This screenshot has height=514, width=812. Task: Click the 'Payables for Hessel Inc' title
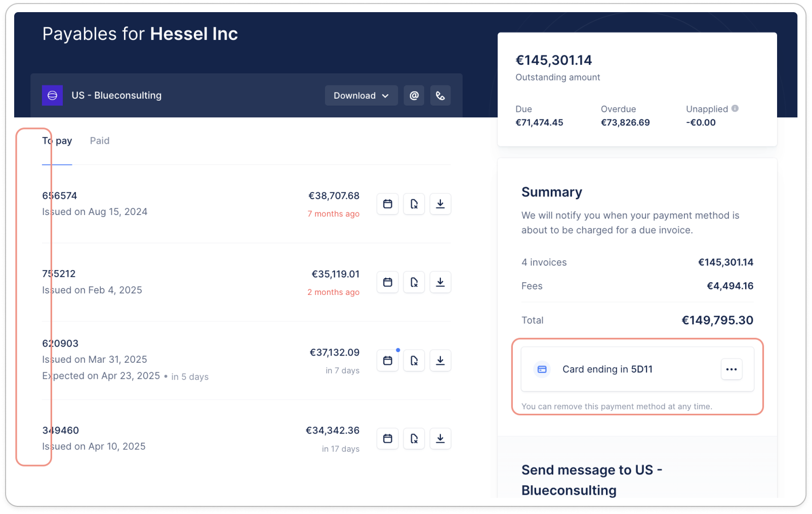(140, 34)
